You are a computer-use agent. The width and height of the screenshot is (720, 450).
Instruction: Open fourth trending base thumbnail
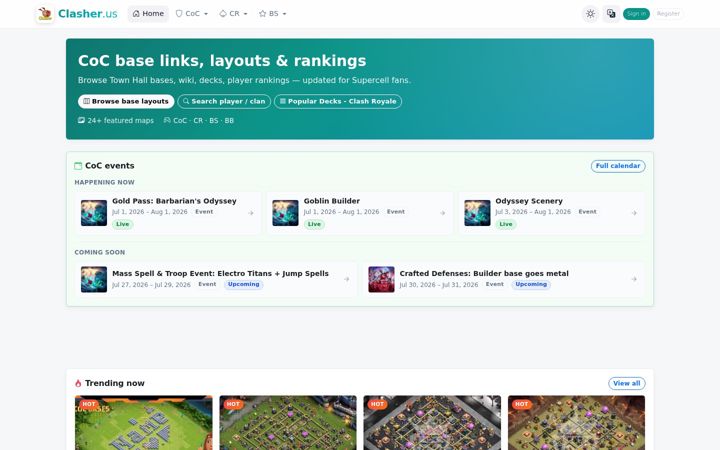pos(576,423)
